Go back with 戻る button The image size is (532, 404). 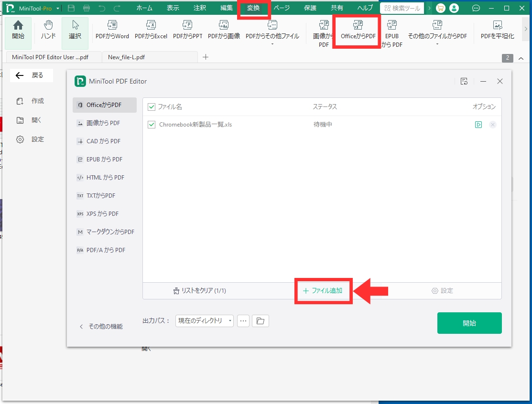(x=31, y=75)
